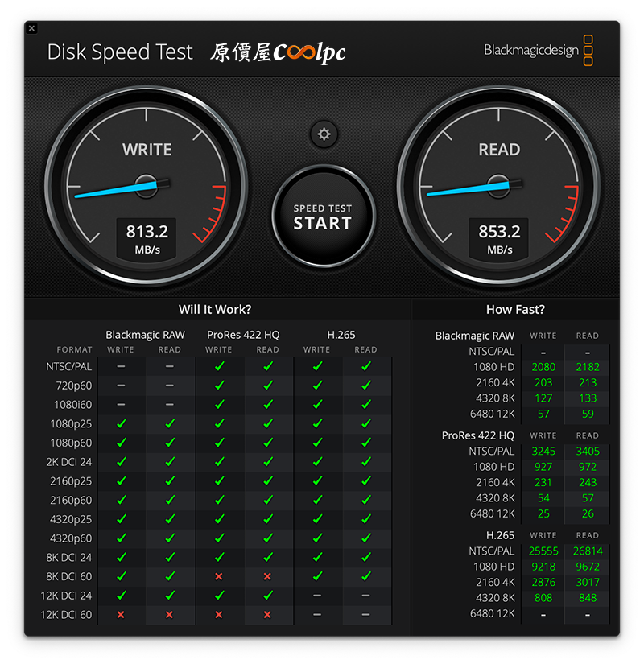Viewport: 644px width, 664px height.
Task: Click the FORMAT column header
Action: point(75,350)
